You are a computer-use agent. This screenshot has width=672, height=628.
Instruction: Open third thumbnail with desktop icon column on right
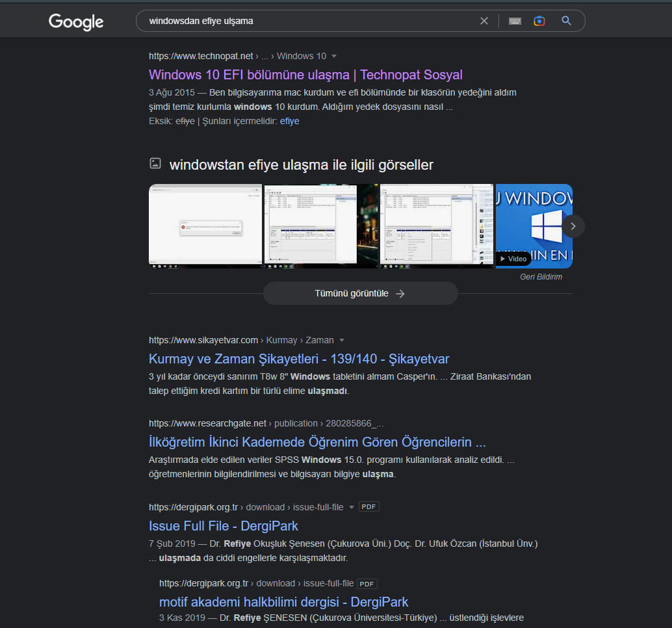pos(437,226)
